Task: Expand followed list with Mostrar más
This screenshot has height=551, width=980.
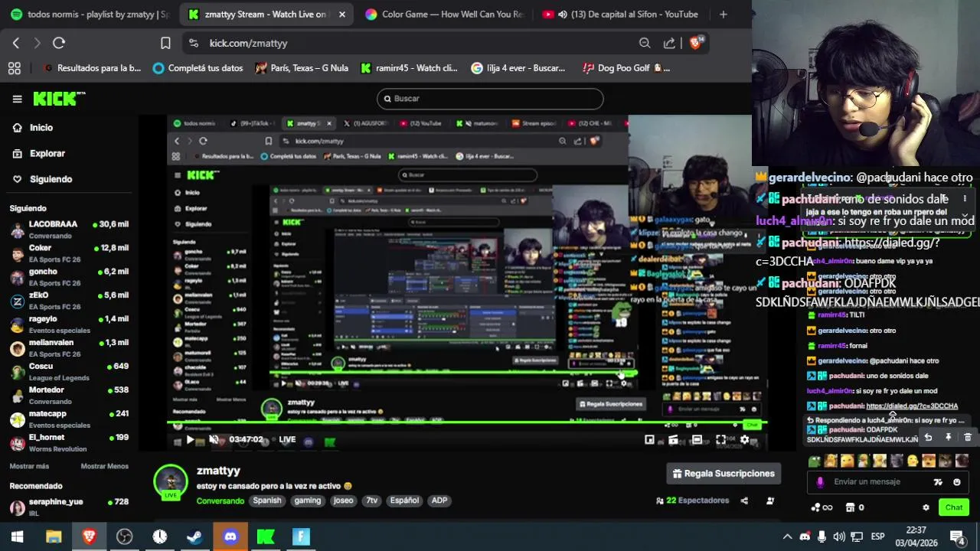Action: point(29,466)
